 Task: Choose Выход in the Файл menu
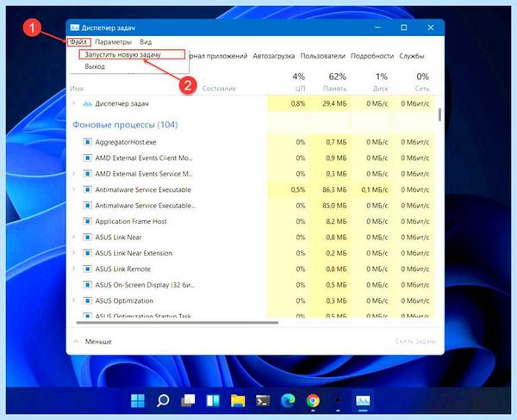click(95, 66)
